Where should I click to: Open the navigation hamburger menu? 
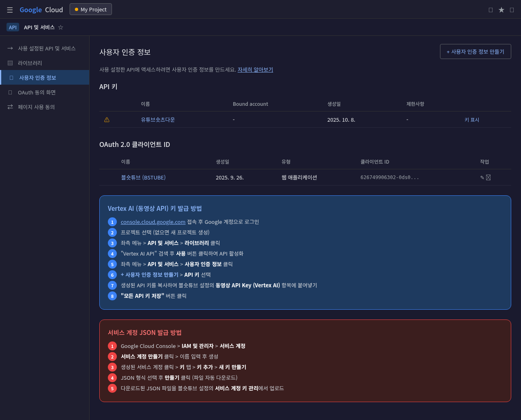[x=10, y=9]
